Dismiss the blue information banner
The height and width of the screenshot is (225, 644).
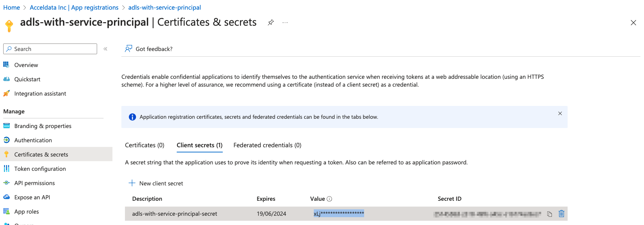560,113
